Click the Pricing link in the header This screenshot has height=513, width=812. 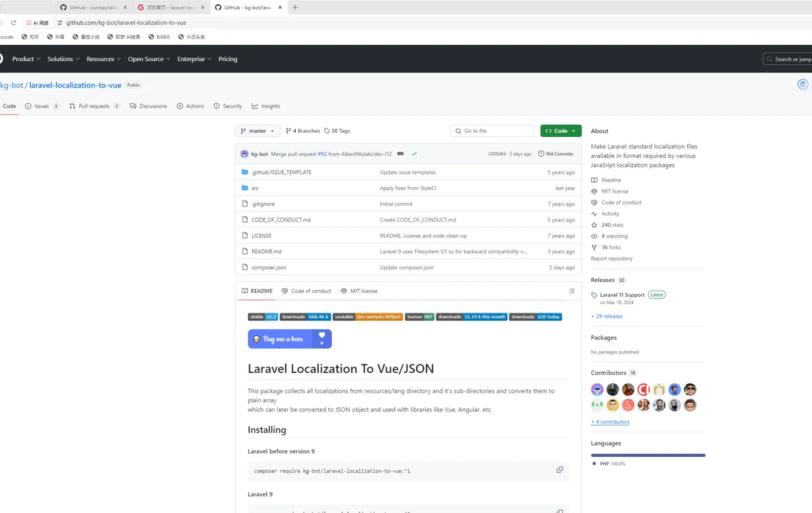pyautogui.click(x=228, y=59)
